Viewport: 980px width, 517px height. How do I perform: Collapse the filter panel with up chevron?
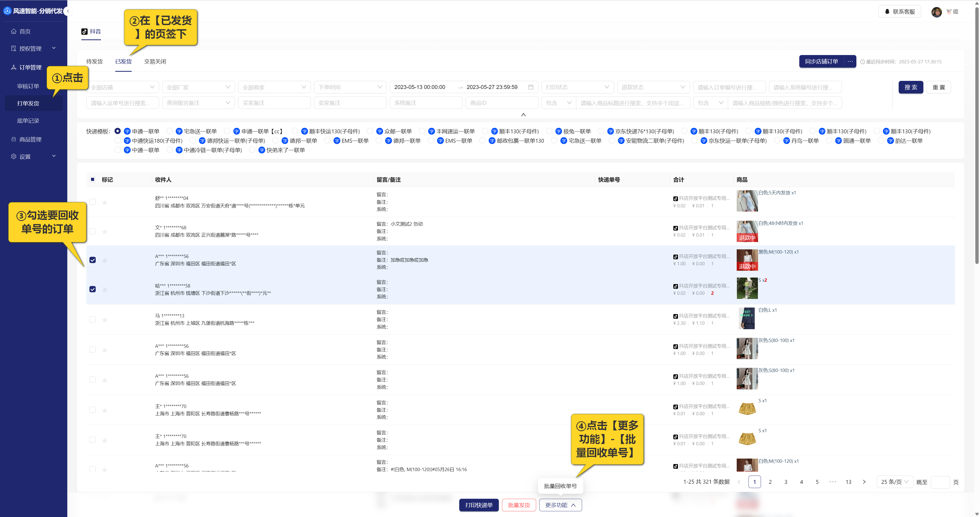point(523,115)
